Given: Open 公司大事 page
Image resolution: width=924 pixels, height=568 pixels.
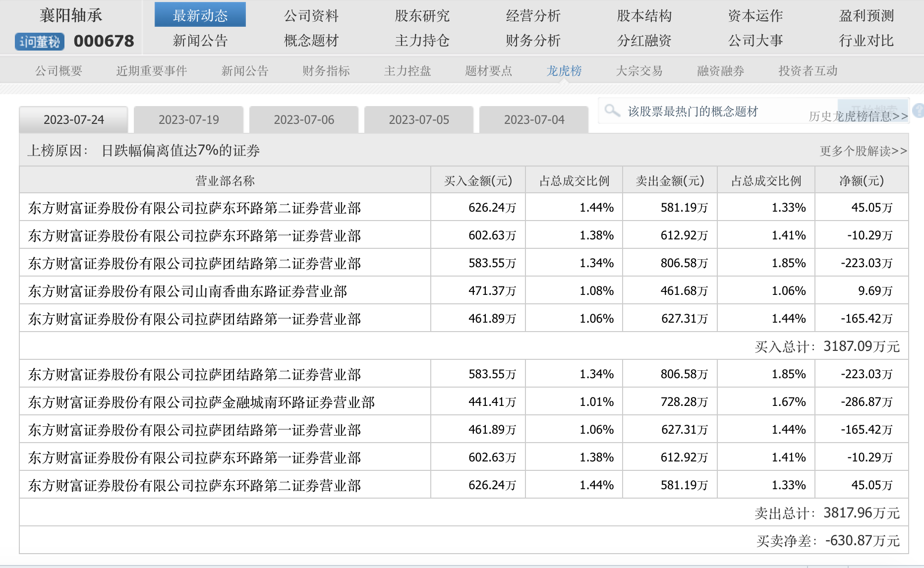Looking at the screenshot, I should tap(755, 41).
